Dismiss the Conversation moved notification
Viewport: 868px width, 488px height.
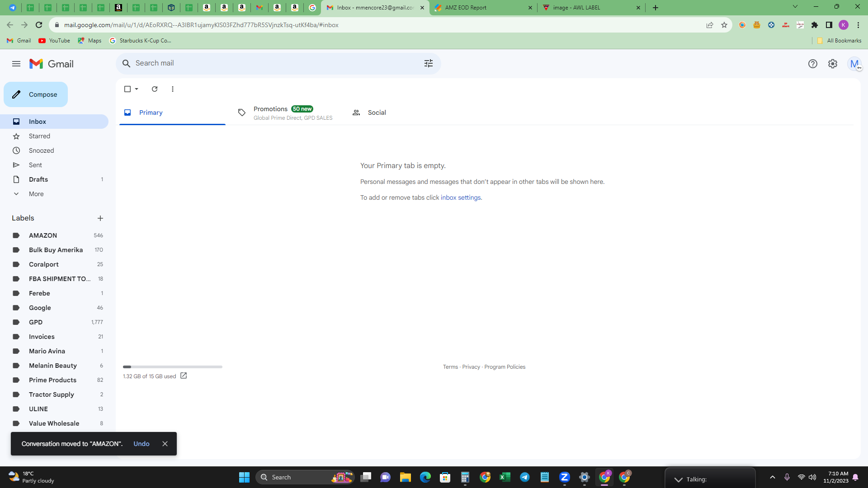165,444
